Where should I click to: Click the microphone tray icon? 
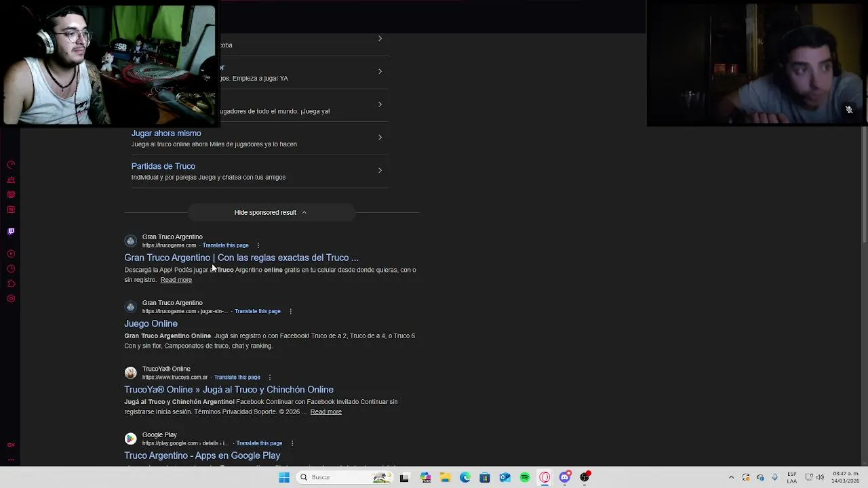tap(774, 477)
